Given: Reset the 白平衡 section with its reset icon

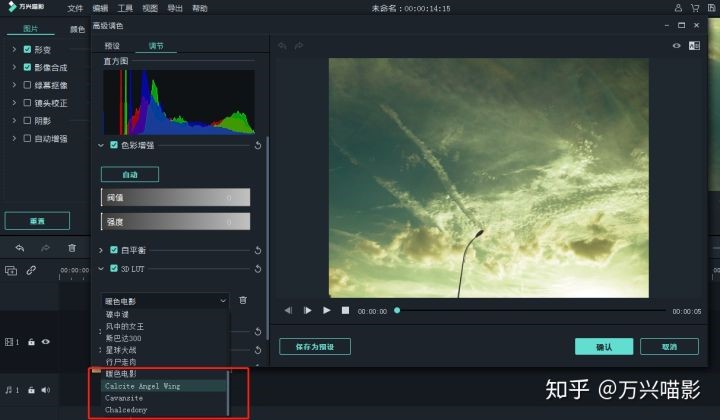Looking at the screenshot, I should point(258,251).
